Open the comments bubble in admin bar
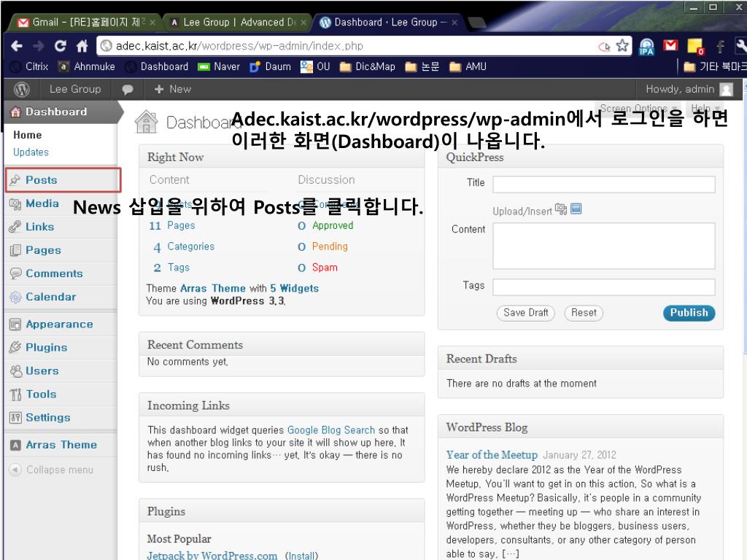The height and width of the screenshot is (560, 747). 127,89
